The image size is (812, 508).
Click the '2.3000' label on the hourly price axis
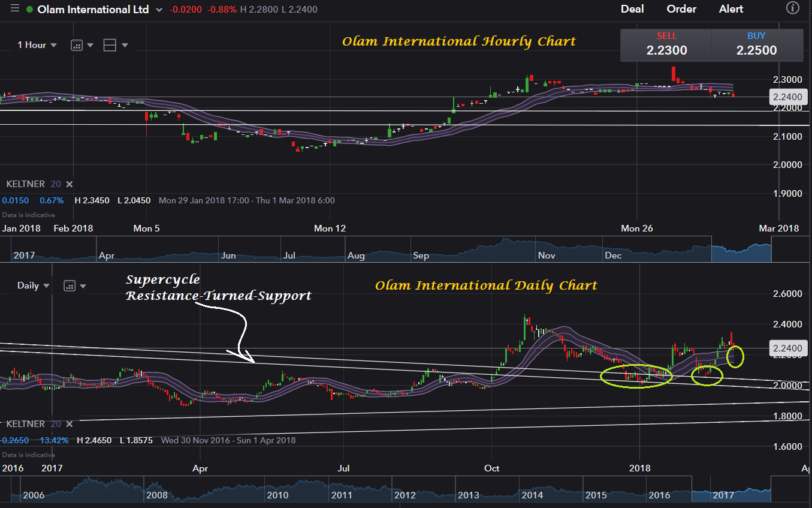(x=787, y=80)
